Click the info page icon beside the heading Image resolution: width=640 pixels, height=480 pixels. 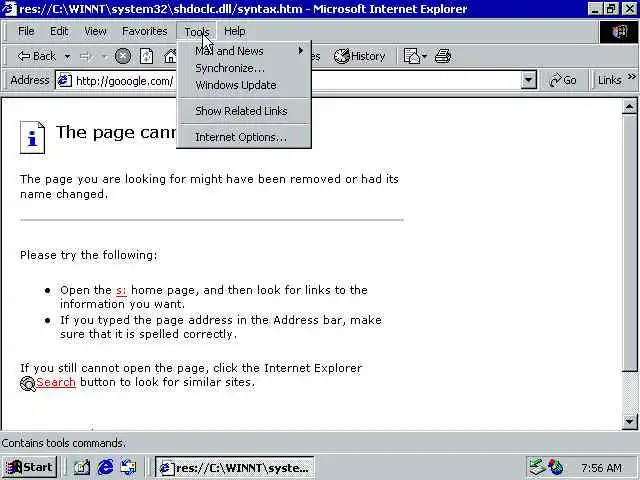pos(32,138)
